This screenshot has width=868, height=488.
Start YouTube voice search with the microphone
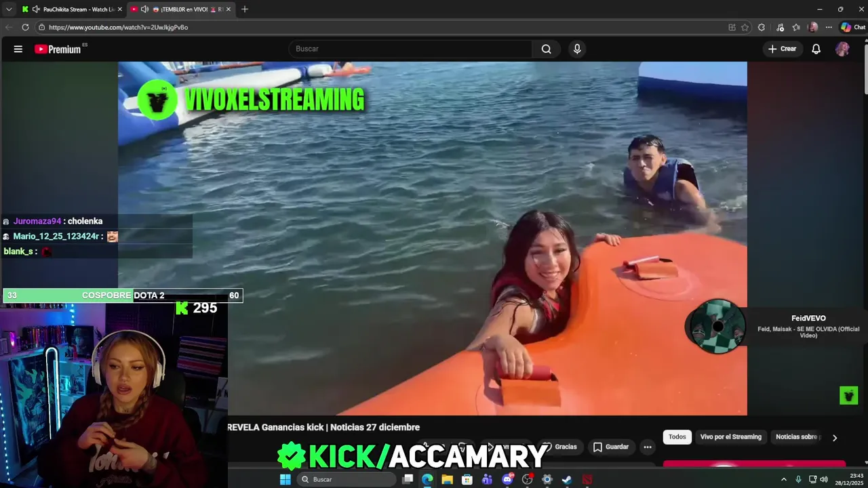click(x=577, y=49)
